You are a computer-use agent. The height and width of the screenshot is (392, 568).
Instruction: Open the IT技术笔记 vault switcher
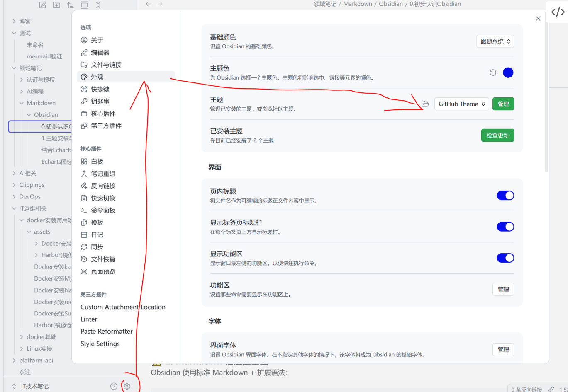31,386
